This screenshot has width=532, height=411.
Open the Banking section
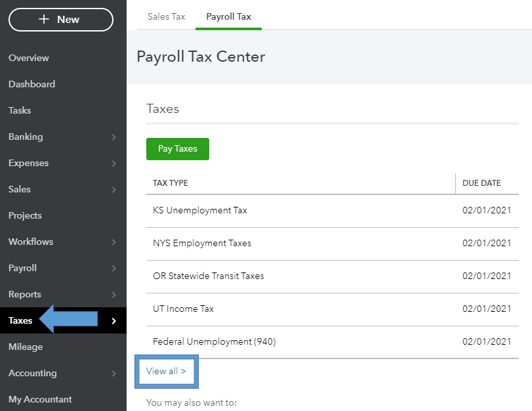[26, 137]
